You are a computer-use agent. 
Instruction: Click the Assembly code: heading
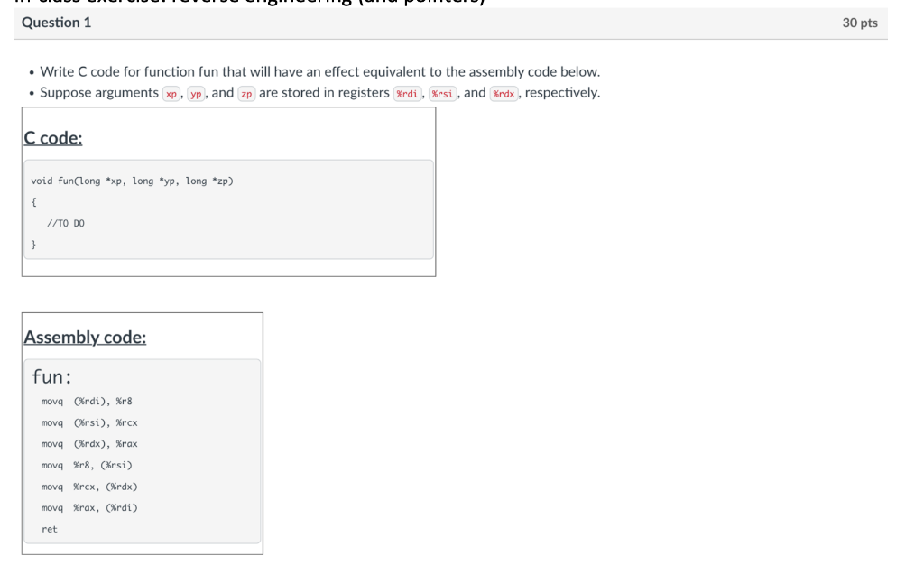pyautogui.click(x=84, y=337)
